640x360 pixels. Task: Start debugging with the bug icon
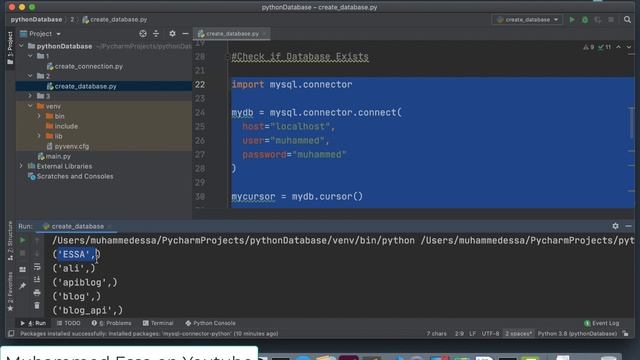tap(585, 20)
